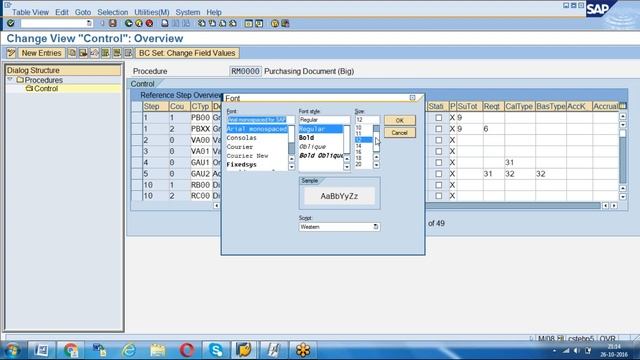Tick the Stati checkbox for step 1 counter 1
The width and height of the screenshot is (640, 360).
(438, 118)
